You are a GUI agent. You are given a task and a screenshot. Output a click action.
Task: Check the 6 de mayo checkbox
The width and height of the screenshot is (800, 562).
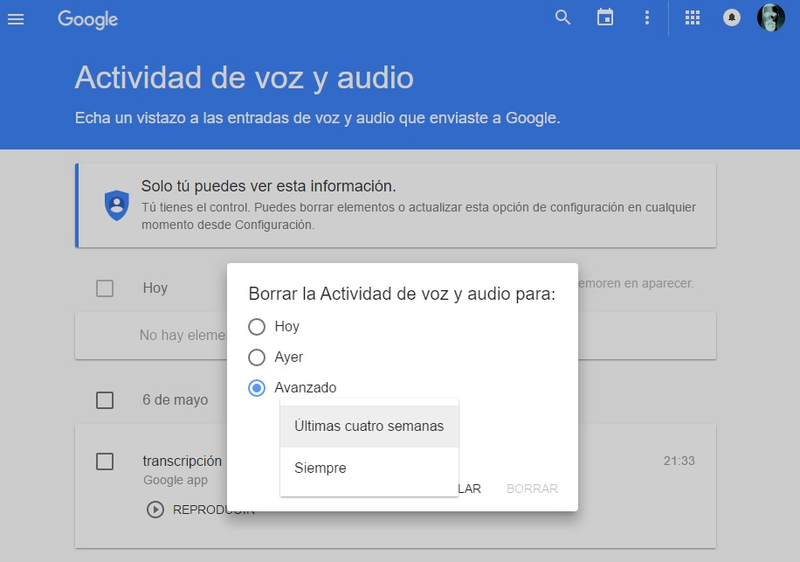(105, 400)
